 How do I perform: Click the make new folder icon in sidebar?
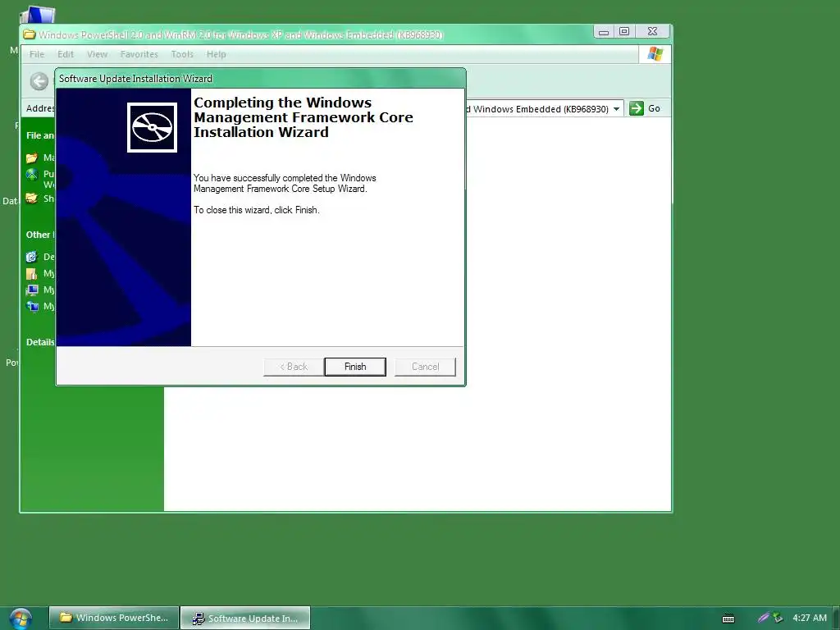pos(32,157)
